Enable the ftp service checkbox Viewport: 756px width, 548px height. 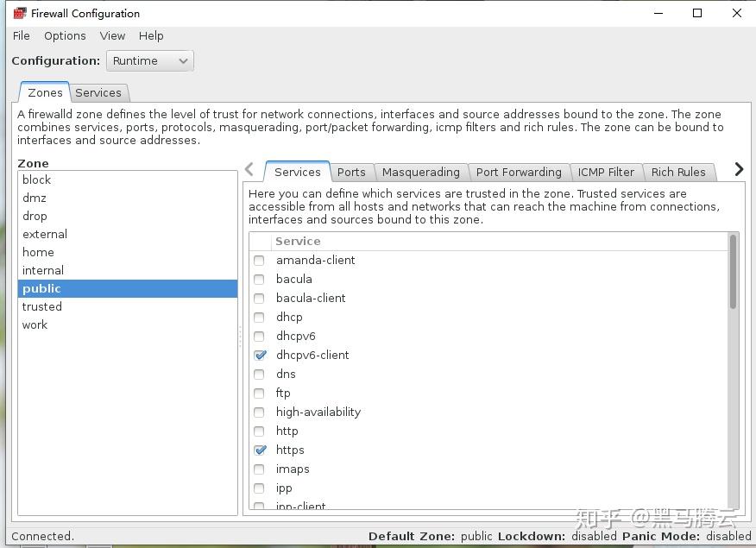point(260,394)
